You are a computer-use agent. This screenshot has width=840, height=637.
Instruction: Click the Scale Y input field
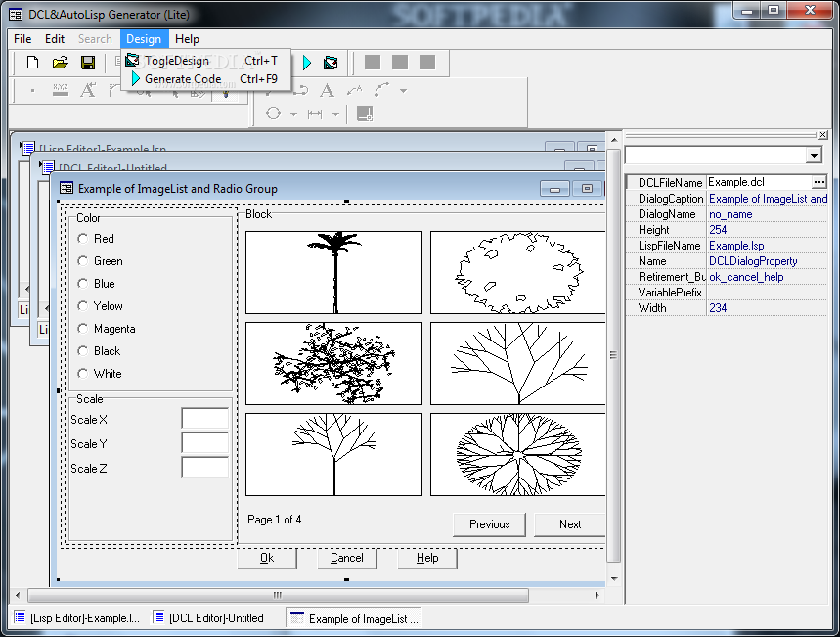[205, 443]
